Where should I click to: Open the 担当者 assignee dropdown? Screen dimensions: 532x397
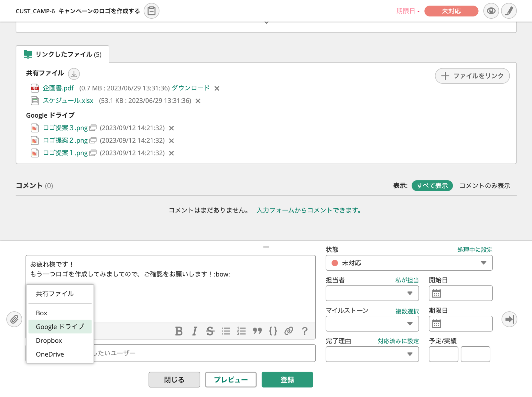click(x=372, y=293)
